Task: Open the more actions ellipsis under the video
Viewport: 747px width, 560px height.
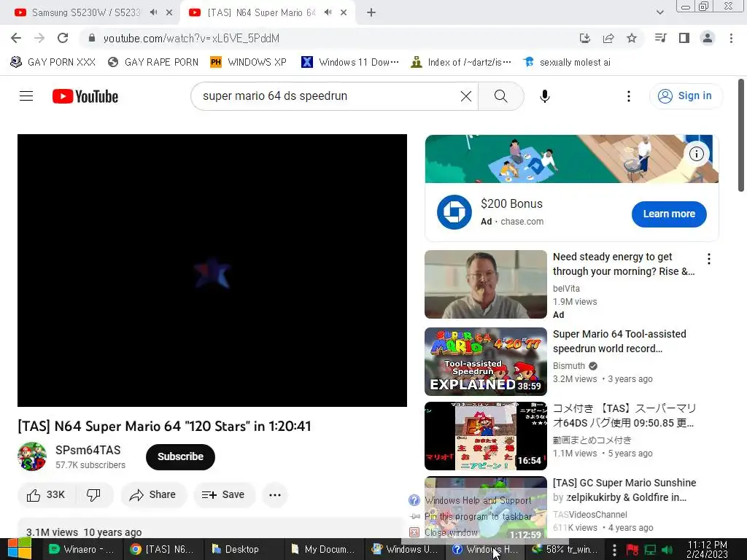Action: [275, 495]
